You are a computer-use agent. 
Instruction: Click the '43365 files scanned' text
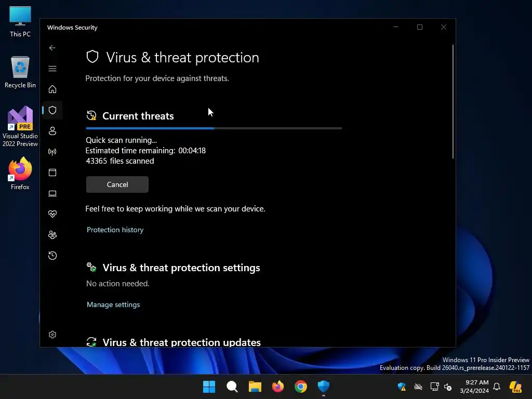pos(120,161)
